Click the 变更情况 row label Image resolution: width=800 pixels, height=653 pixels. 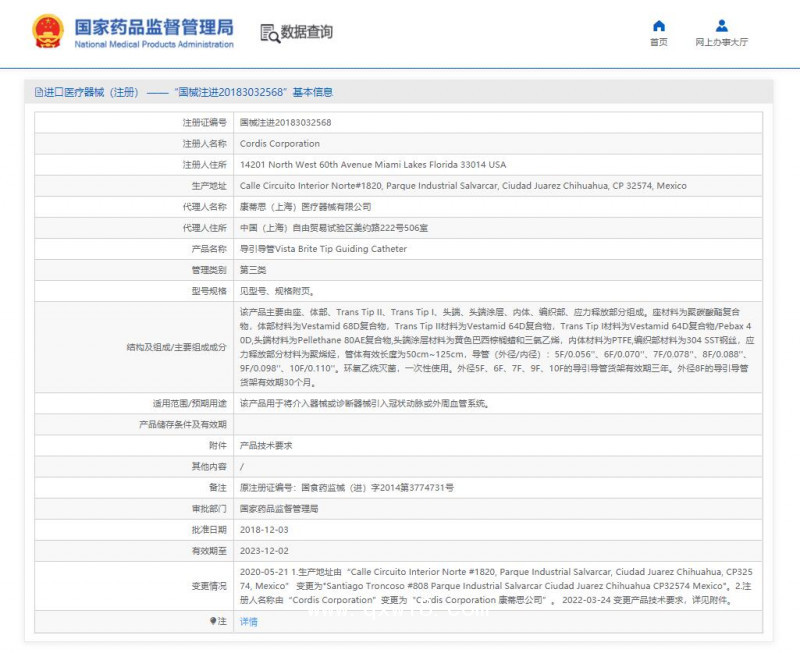pyautogui.click(x=209, y=586)
